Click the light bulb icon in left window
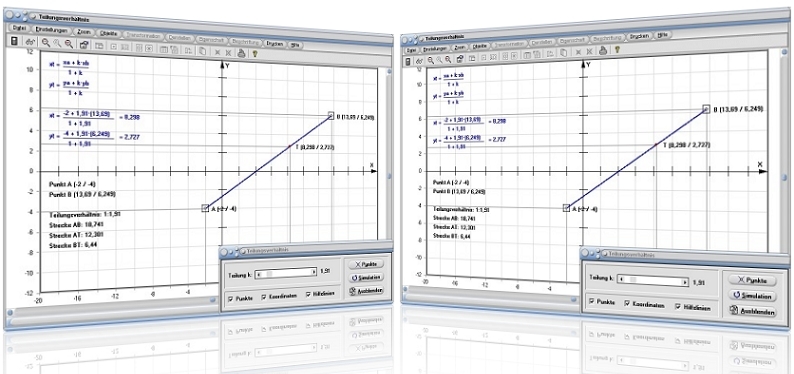 pos(254,52)
